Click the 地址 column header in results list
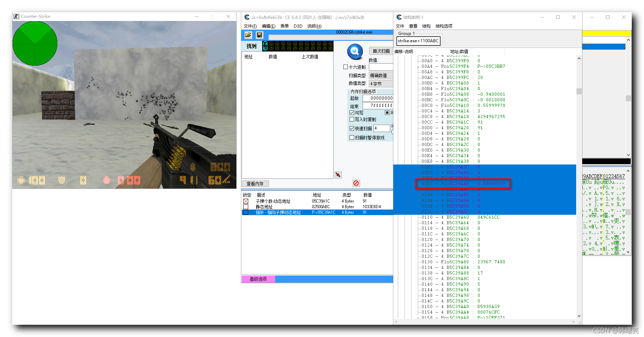This screenshot has width=644, height=337. coord(254,57)
